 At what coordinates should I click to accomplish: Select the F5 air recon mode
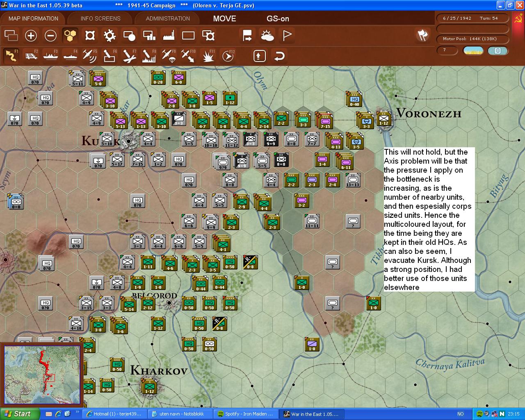pos(90,55)
